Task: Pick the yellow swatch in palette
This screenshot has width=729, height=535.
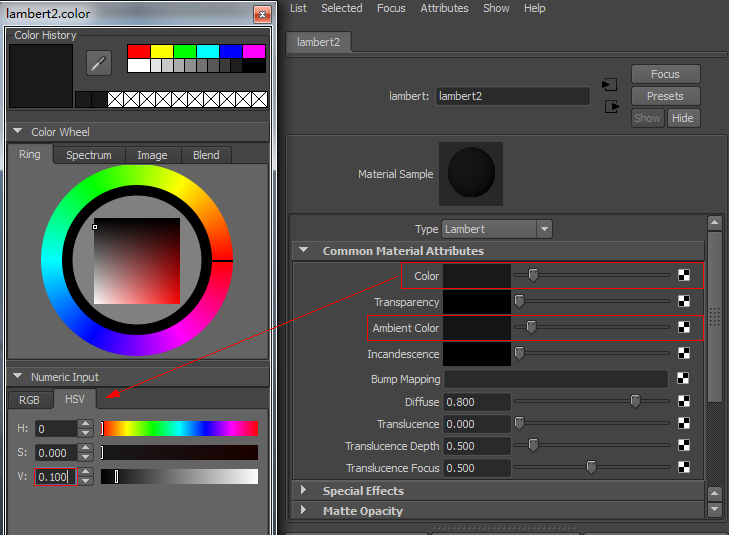Action: (162, 51)
